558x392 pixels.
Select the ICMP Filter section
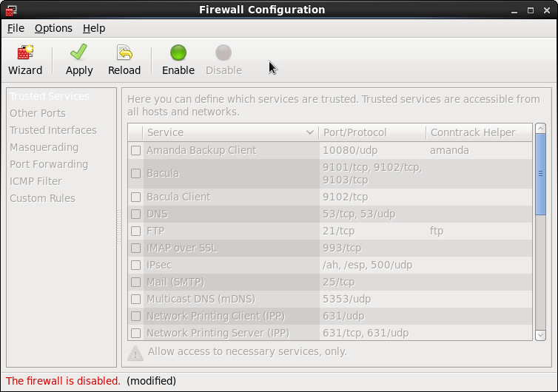click(x=36, y=181)
